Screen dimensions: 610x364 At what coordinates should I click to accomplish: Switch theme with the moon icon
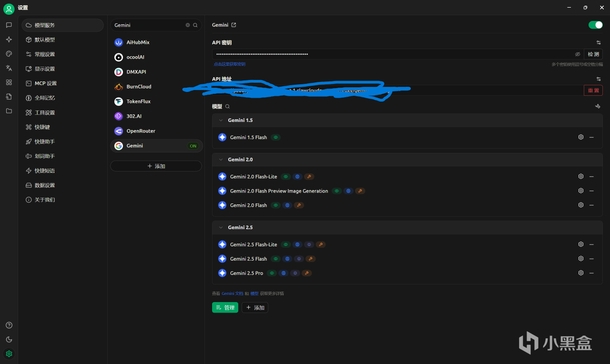coord(9,340)
